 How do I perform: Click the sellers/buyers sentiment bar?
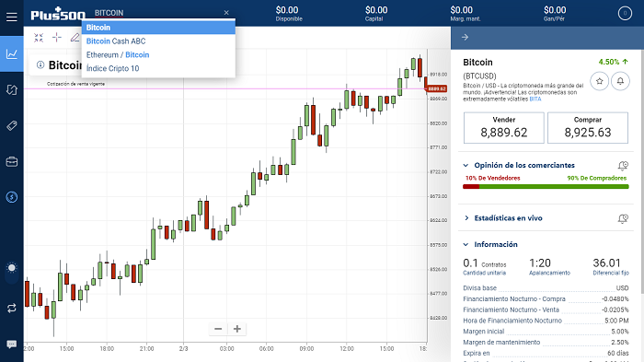(x=546, y=187)
